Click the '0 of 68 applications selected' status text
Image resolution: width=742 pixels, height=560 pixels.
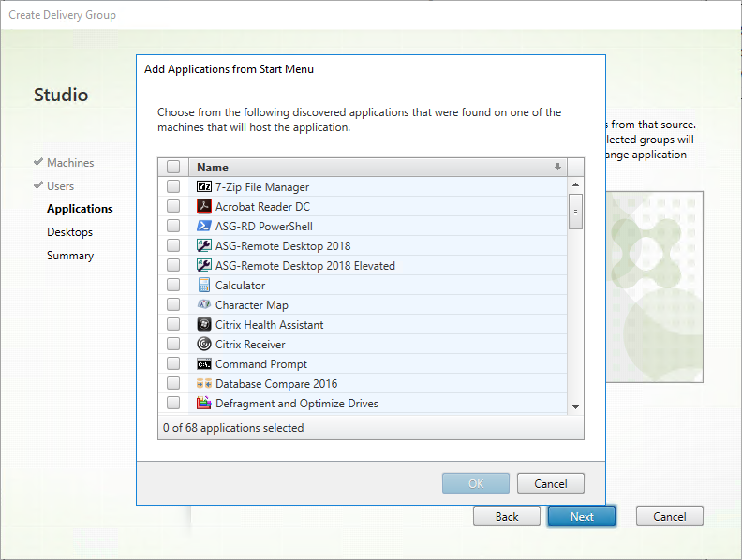pos(233,428)
